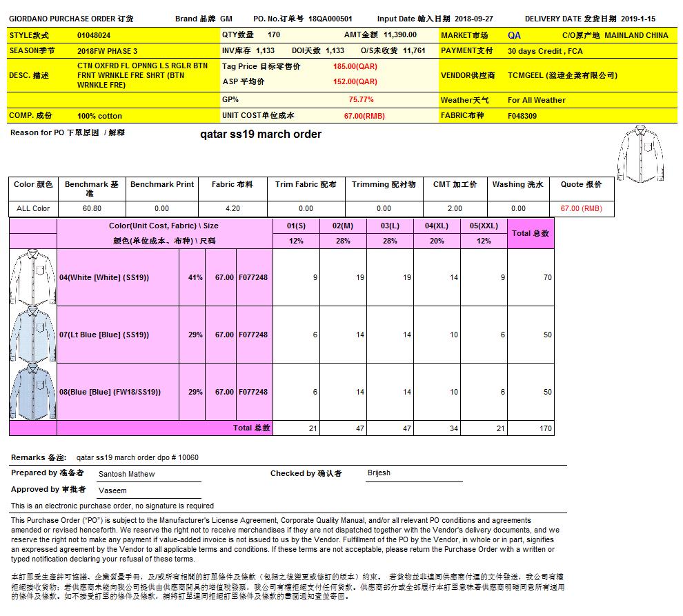
Task: Select the GP% value 75.77%
Action: click(x=361, y=99)
